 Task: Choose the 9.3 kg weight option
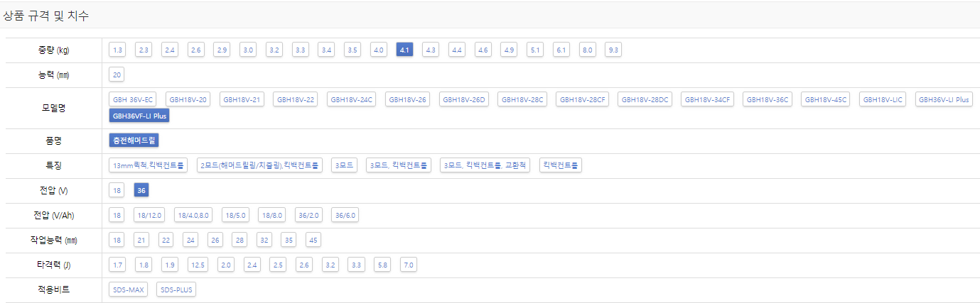pyautogui.click(x=614, y=50)
